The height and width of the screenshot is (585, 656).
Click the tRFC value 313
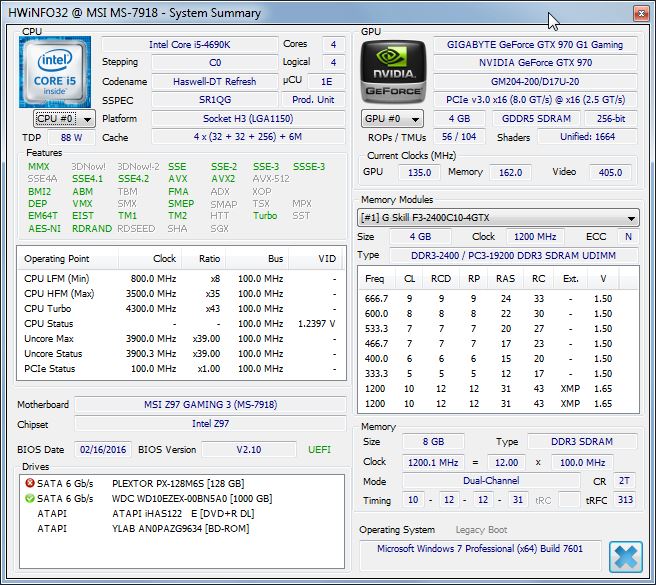(625, 500)
